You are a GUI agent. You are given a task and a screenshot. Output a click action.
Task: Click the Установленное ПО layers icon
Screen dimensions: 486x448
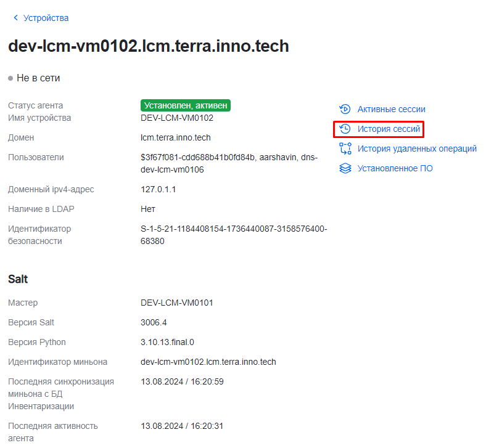point(345,168)
